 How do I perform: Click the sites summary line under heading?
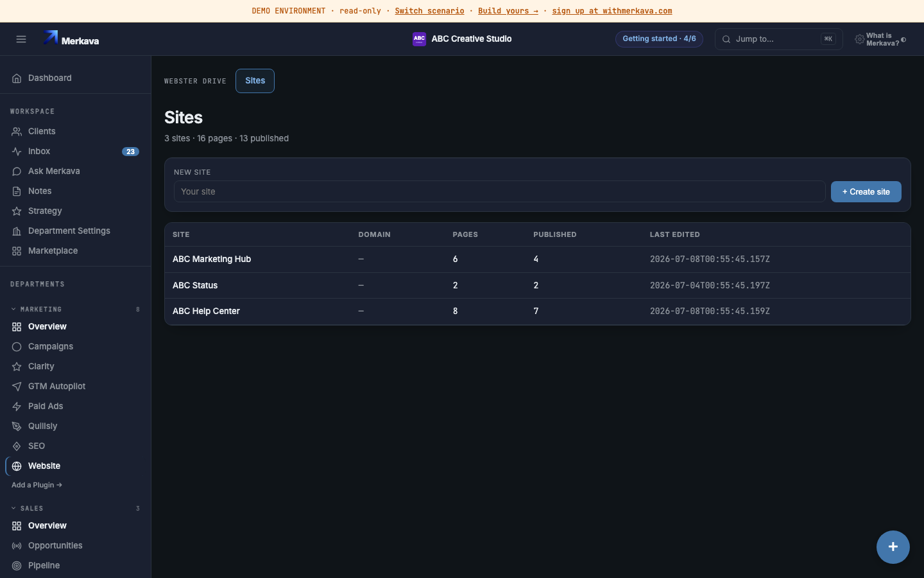coord(227,138)
